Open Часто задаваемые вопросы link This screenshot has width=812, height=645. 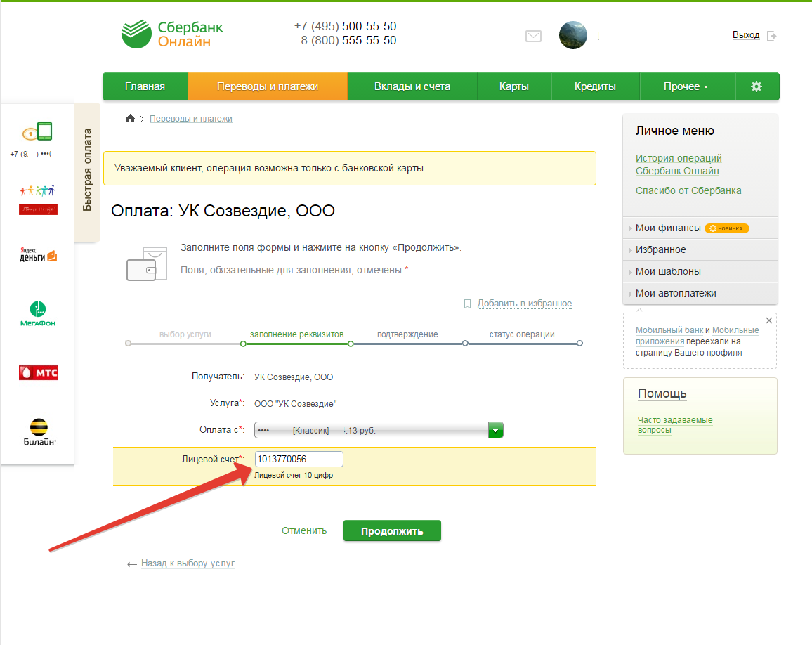(x=675, y=425)
